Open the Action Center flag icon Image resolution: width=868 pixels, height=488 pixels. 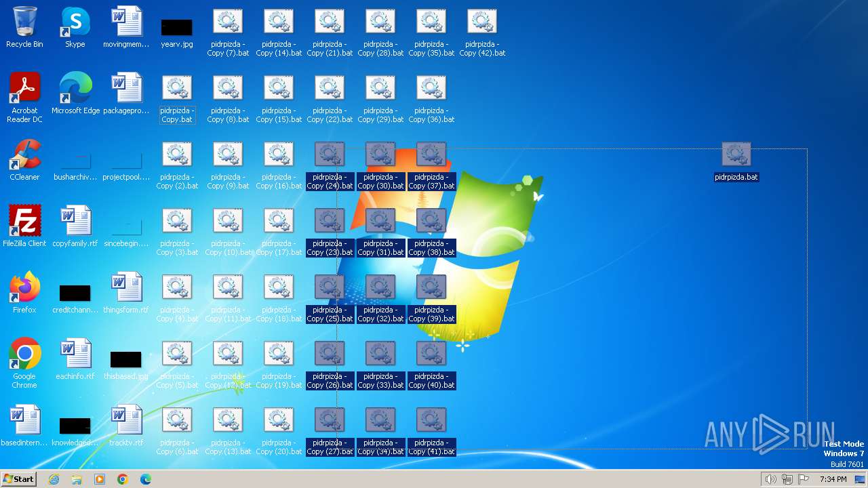[804, 479]
